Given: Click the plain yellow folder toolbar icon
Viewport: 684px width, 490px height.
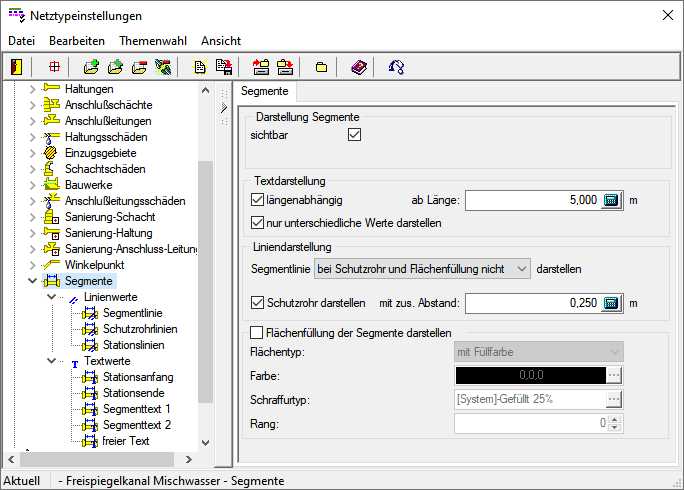Looking at the screenshot, I should (x=321, y=67).
